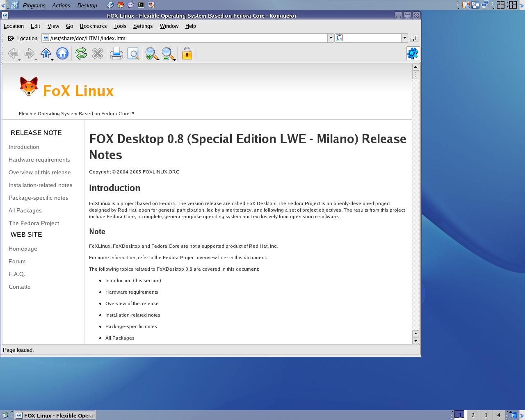Image resolution: width=525 pixels, height=420 pixels.
Task: Click the Back arrow toolbar icon
Action: pyautogui.click(x=13, y=53)
